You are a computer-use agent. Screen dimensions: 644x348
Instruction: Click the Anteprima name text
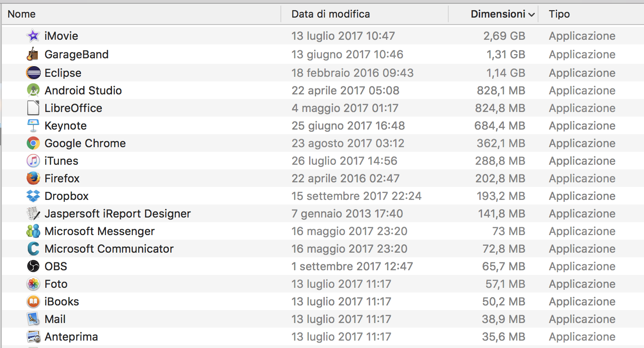(71, 336)
